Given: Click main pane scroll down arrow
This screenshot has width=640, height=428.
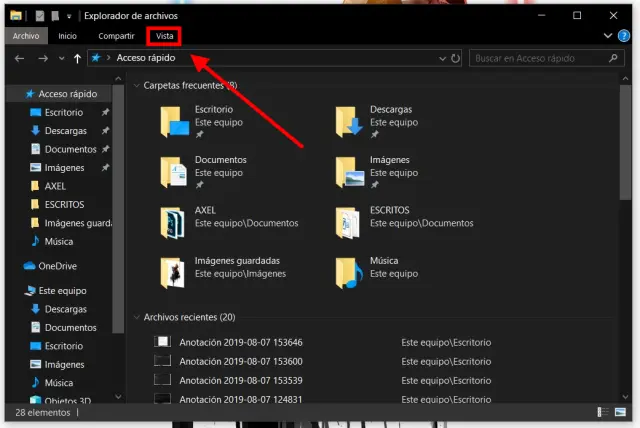Looking at the screenshot, I should (625, 396).
